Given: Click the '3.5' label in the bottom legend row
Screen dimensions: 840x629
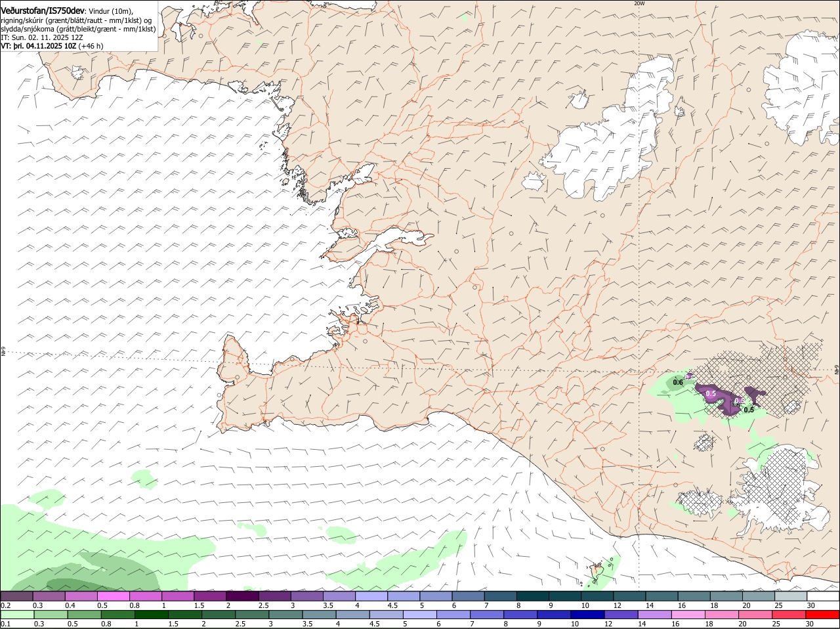Looking at the screenshot, I should tap(306, 624).
